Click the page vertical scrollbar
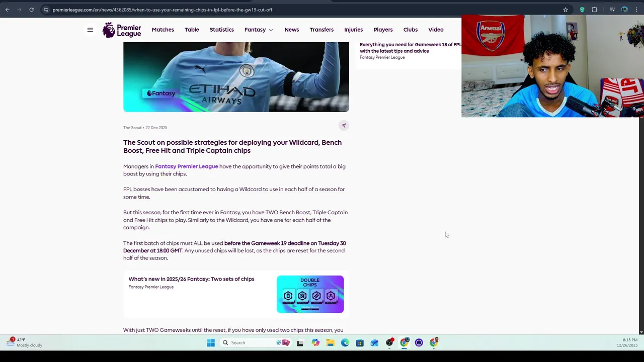Viewport: 644px width, 362px height. (x=641, y=225)
